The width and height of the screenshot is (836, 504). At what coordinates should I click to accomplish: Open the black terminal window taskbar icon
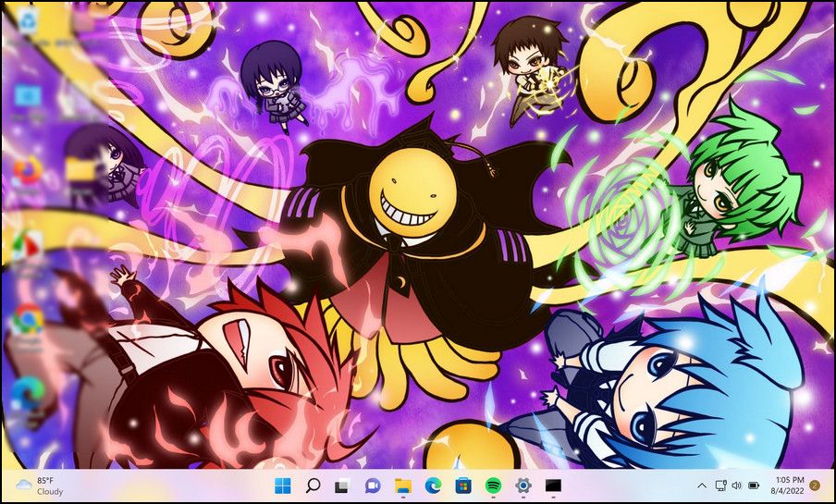coord(553,486)
